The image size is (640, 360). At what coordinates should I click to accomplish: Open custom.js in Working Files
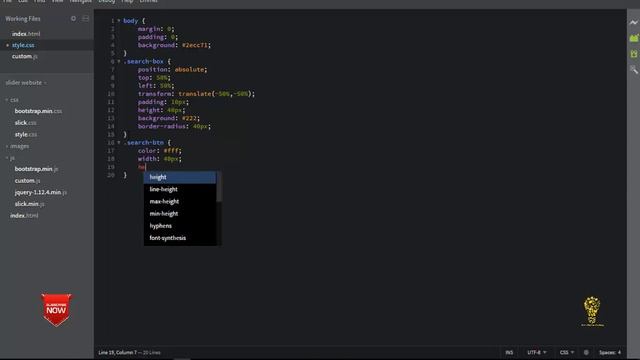24,56
